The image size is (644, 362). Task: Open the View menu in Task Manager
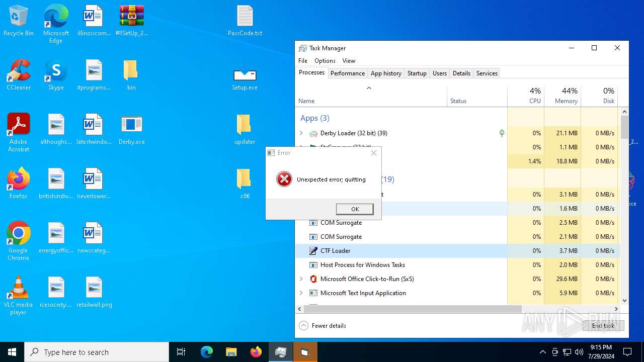tap(349, 61)
